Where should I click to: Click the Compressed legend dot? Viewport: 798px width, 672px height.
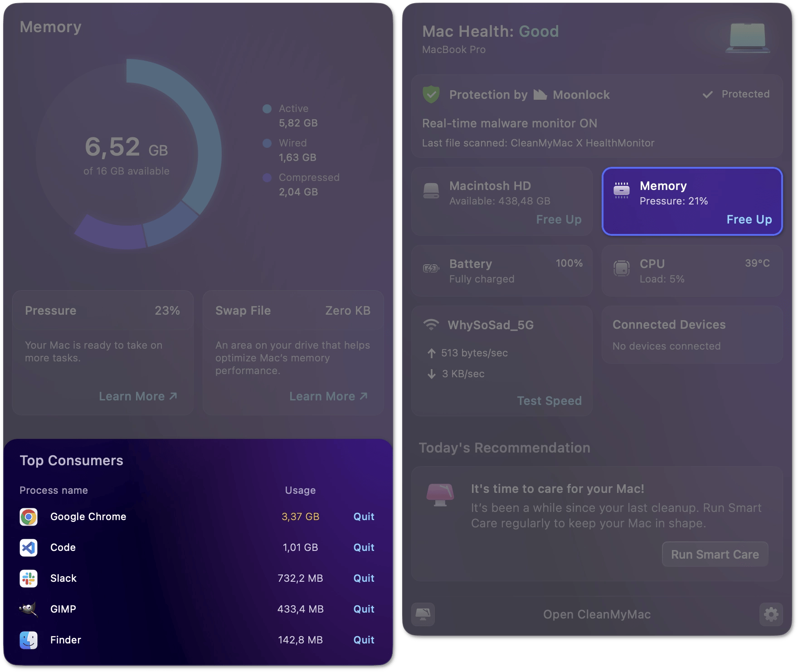[x=267, y=178]
